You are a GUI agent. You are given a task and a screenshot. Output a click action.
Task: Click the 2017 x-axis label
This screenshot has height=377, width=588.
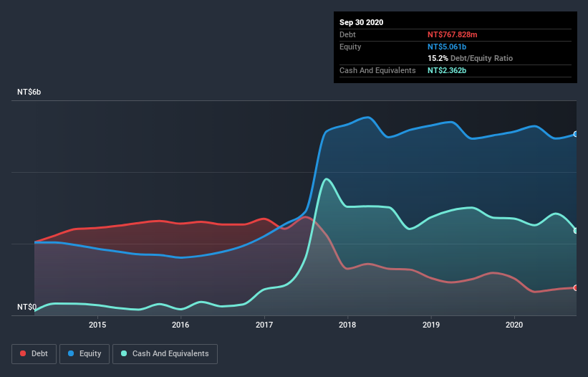coord(264,325)
